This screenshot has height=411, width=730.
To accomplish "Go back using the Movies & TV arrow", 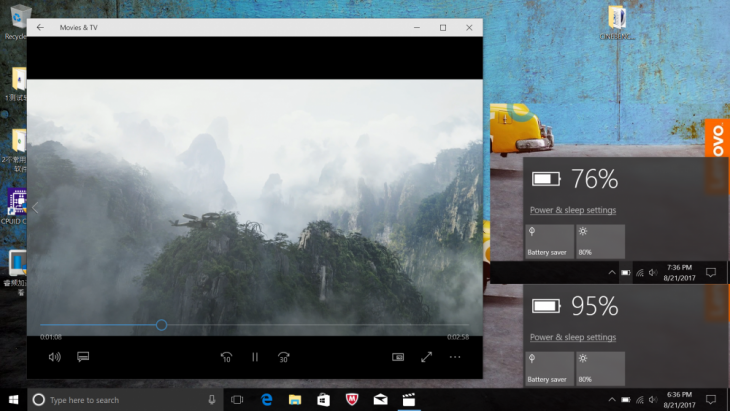I will click(x=40, y=27).
